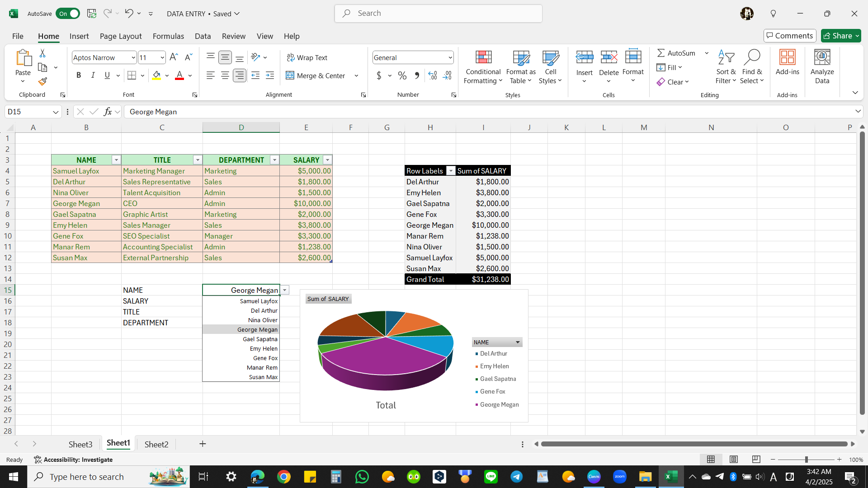868x488 pixels.
Task: Select Gael Sapatna from the dropdown list
Action: [x=260, y=339]
